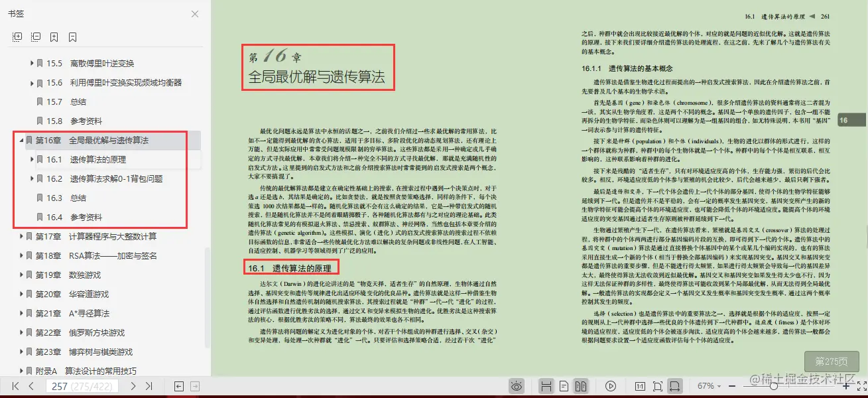Image resolution: width=868 pixels, height=398 pixels.
Task: Switch to the two-page book view icon
Action: pyautogui.click(x=580, y=385)
